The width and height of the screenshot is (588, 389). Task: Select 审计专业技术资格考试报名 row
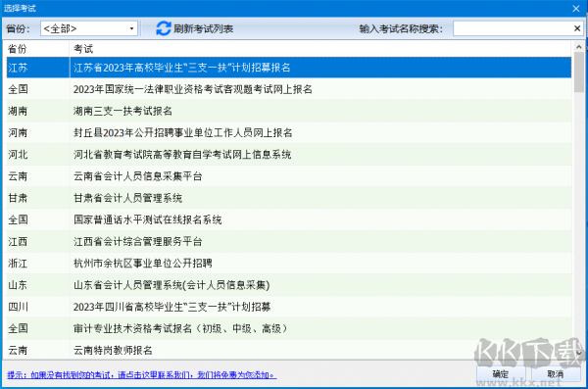point(289,328)
